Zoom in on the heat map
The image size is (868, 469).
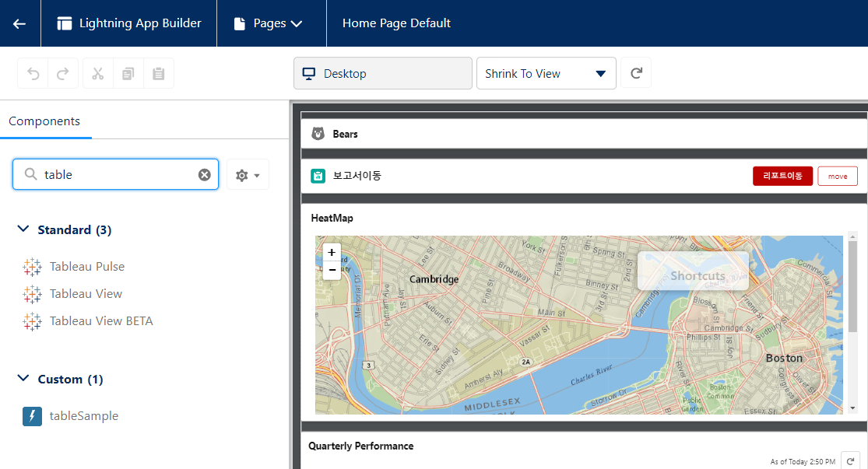tap(332, 252)
